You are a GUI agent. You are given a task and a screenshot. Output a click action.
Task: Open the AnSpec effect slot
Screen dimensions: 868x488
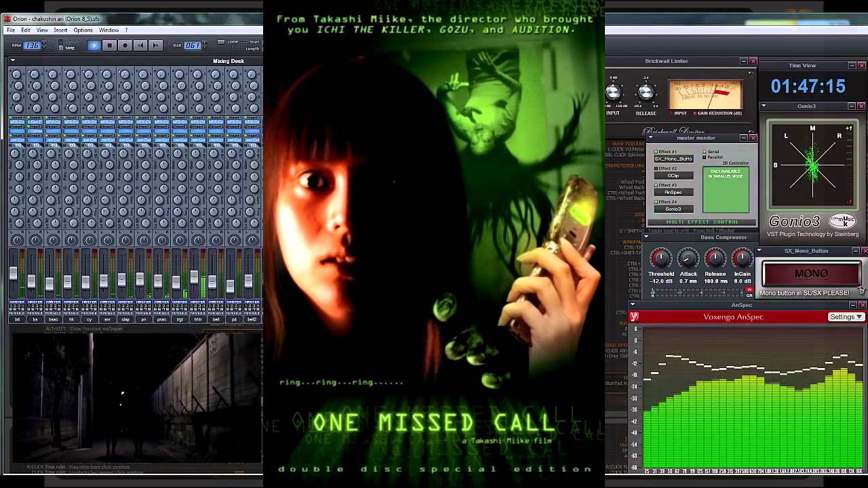tap(673, 192)
